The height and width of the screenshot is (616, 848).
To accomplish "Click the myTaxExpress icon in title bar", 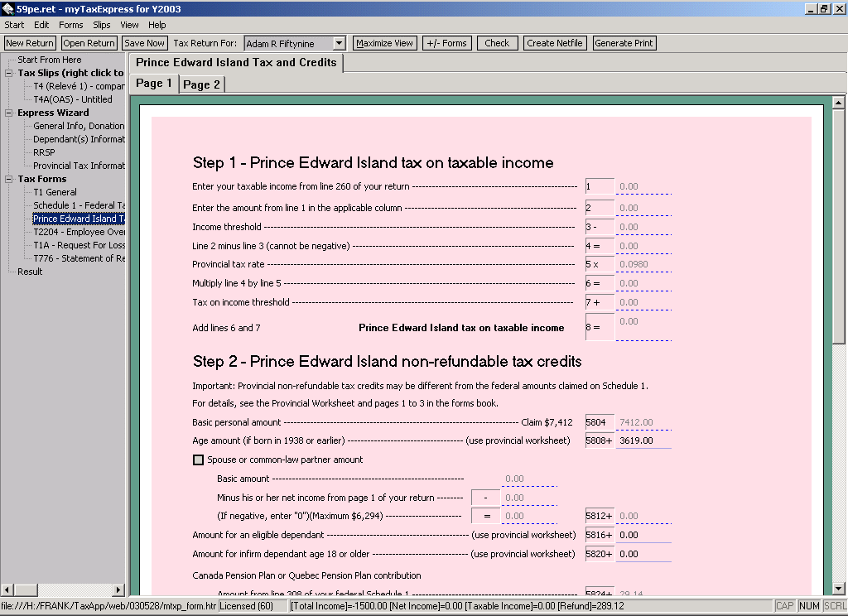I will (x=8, y=8).
